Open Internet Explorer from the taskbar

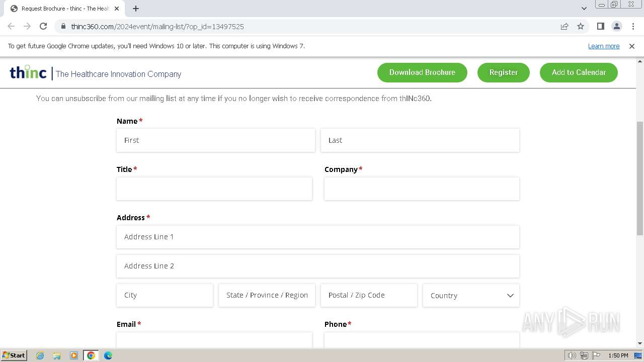pos(40,355)
